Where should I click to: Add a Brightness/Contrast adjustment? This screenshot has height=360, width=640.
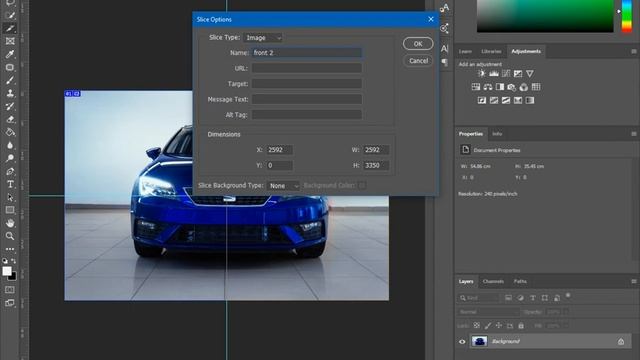(482, 73)
